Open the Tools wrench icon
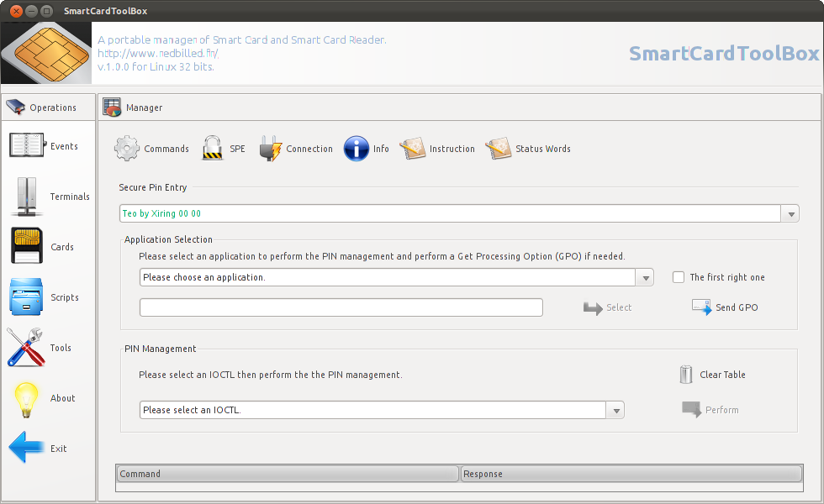This screenshot has height=504, width=824. coord(26,348)
